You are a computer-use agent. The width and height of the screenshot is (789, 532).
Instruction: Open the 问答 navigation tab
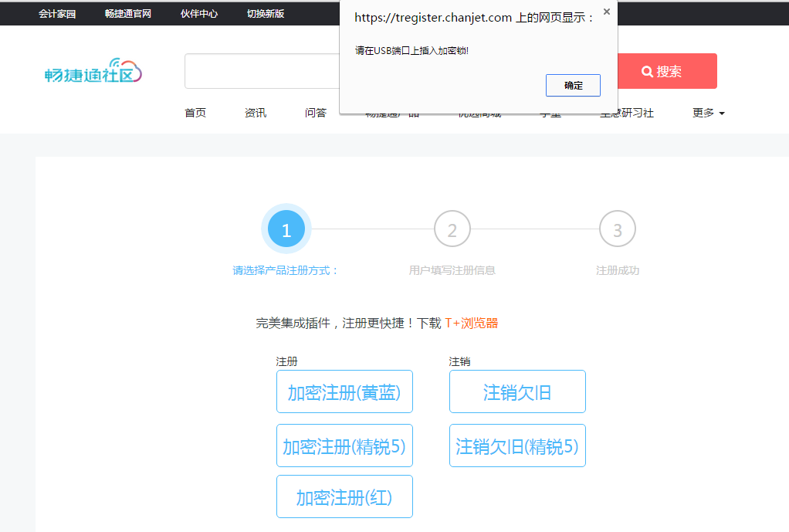[316, 113]
